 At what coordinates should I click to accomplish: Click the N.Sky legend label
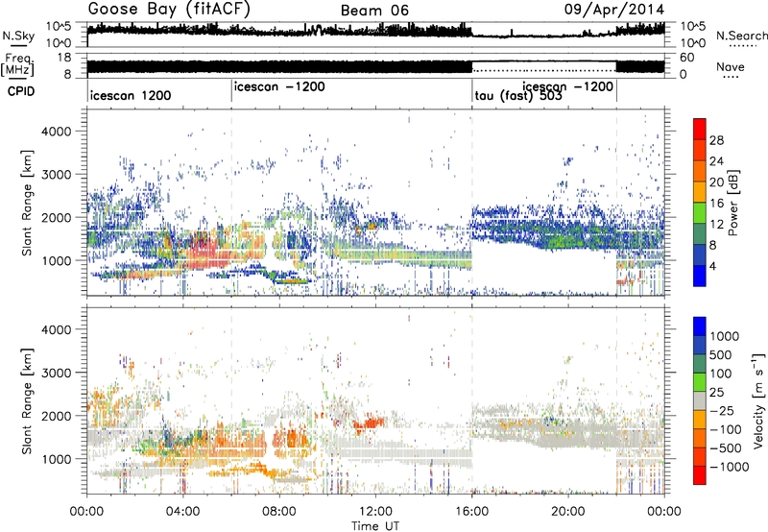[x=18, y=36]
